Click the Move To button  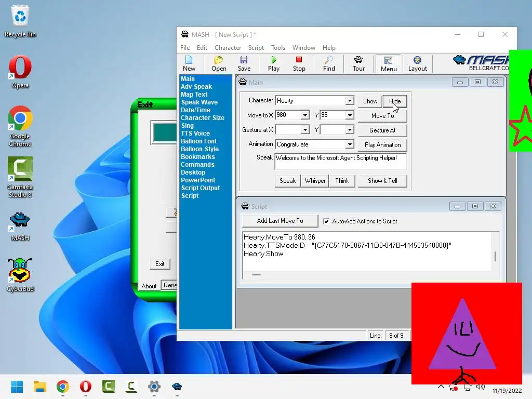[x=382, y=116]
